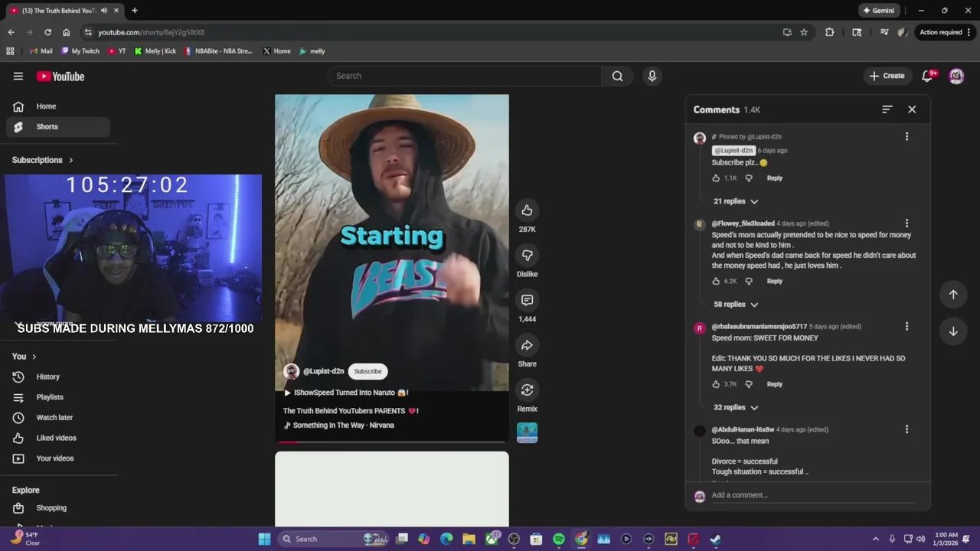Go to previous Short arrow
The width and height of the screenshot is (980, 551).
tap(953, 295)
